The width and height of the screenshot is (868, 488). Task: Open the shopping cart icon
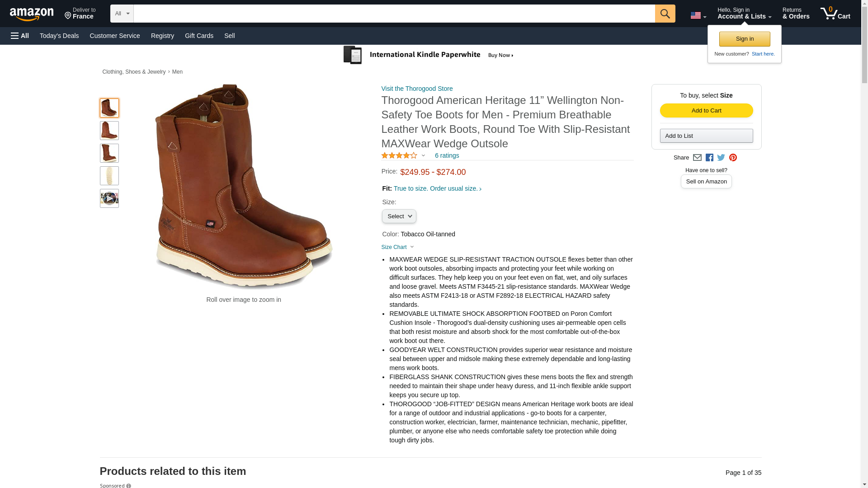point(835,14)
